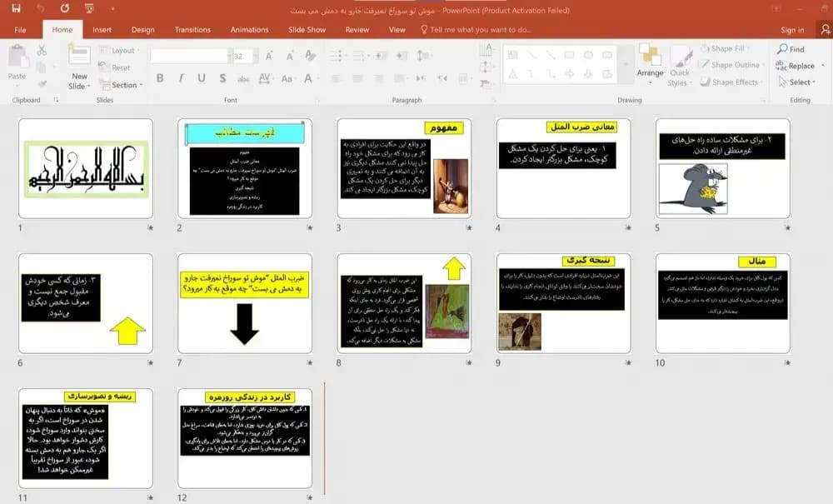Click the Reset slide button
The width and height of the screenshot is (833, 504).
[115, 67]
